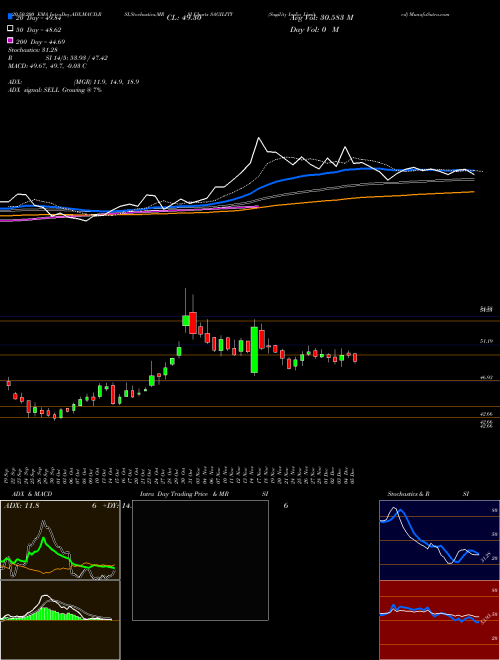The height and width of the screenshot is (660, 500).
Task: Click the 'ADX: 11.8' value in ADX panel
Action: click(x=21, y=506)
